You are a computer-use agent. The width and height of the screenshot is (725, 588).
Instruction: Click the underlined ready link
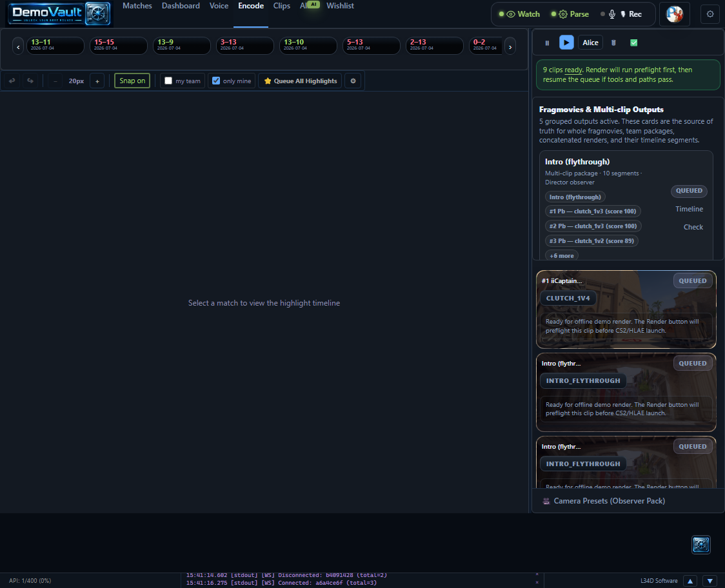click(573, 70)
